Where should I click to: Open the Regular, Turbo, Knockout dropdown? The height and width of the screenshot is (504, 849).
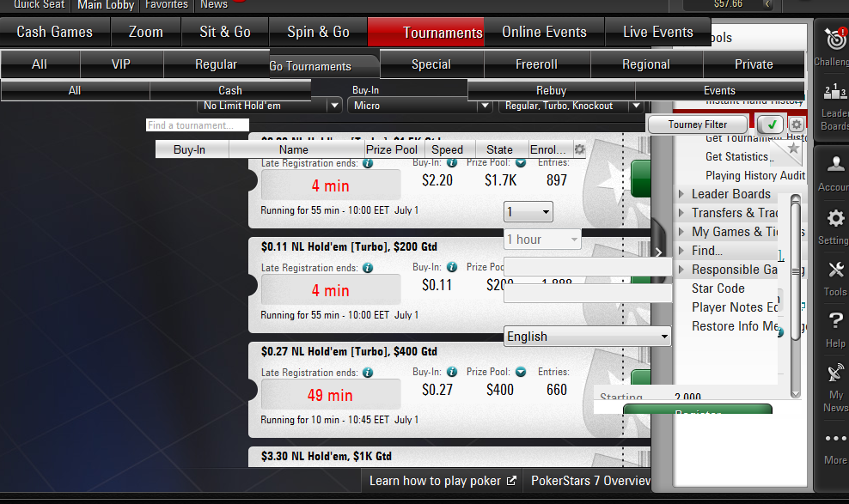point(571,106)
